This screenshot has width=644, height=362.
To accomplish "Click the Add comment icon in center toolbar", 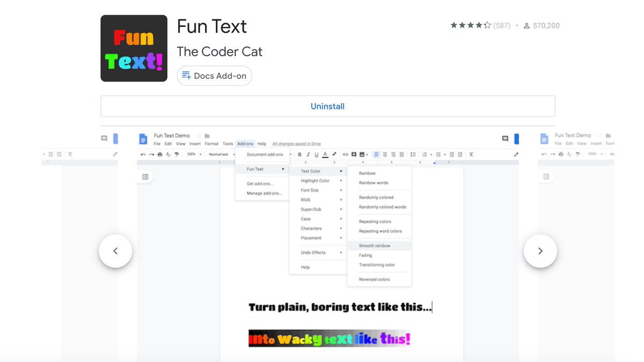I will 354,154.
